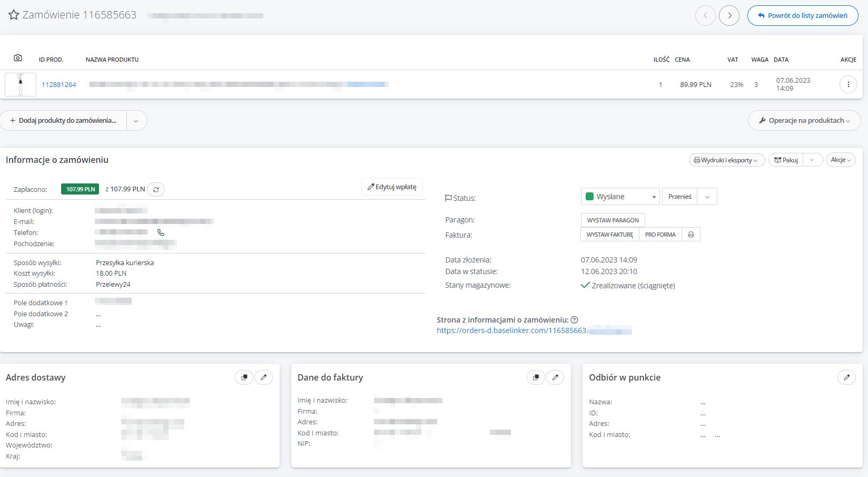
Task: Open the Wysłane status dropdown
Action: point(620,197)
